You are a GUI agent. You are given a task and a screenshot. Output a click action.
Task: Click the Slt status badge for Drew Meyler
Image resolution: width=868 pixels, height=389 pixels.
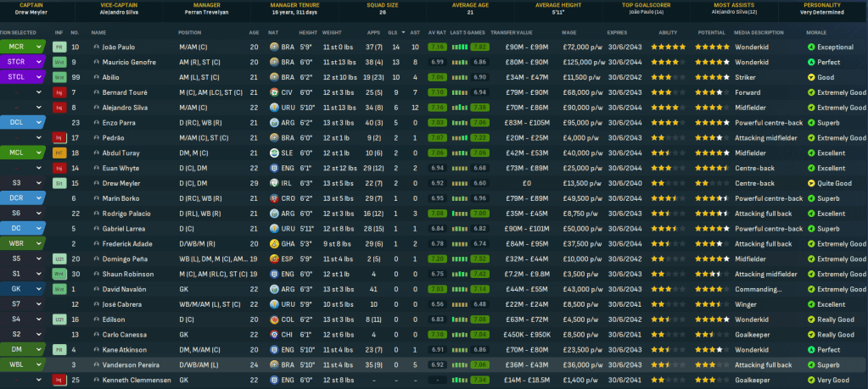[59, 183]
